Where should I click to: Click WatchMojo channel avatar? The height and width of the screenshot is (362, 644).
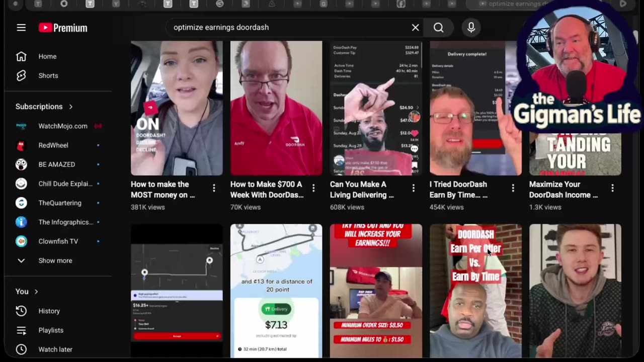[x=21, y=126]
